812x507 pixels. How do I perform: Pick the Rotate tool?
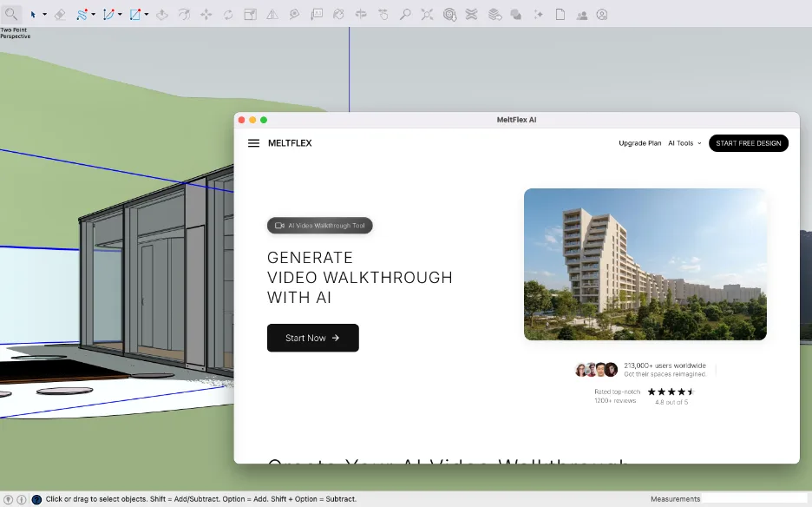click(228, 15)
